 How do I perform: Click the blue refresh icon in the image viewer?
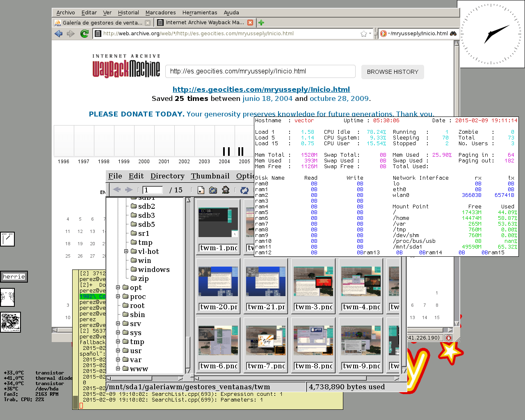click(244, 190)
